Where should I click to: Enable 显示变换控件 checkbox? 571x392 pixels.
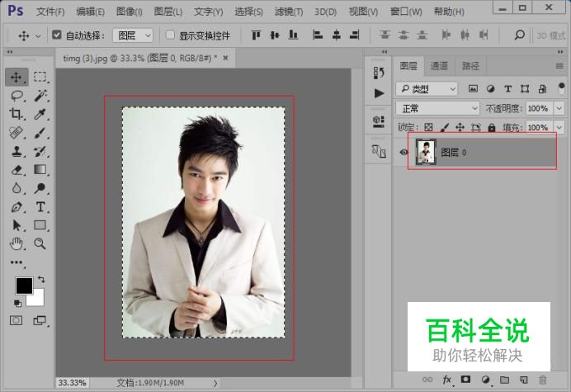(170, 35)
